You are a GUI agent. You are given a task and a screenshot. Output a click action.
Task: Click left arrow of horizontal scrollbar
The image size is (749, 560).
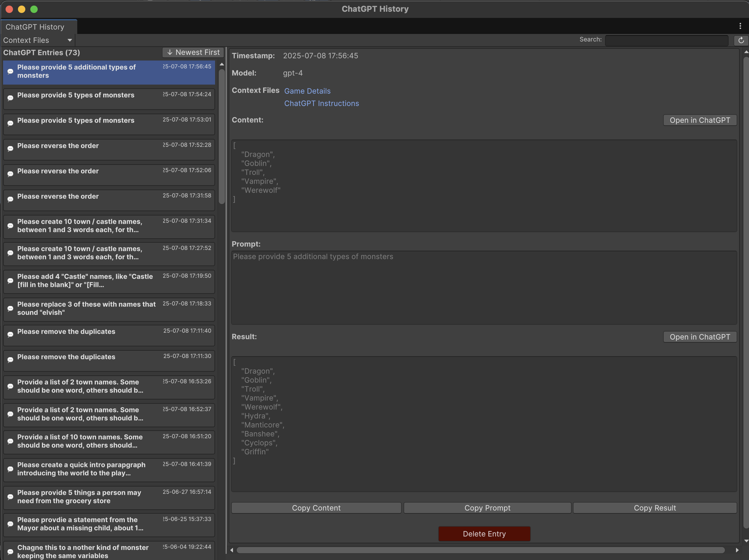pyautogui.click(x=232, y=550)
